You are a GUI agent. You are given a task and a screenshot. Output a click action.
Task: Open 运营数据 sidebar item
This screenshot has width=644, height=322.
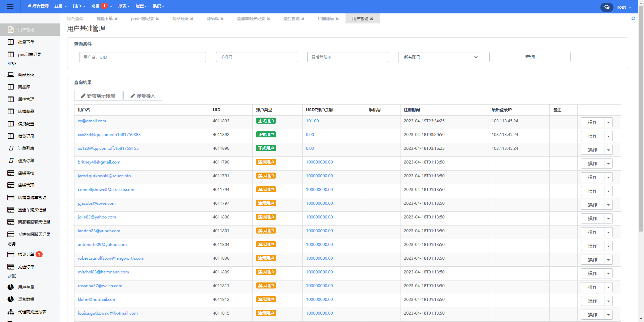pyautogui.click(x=26, y=299)
